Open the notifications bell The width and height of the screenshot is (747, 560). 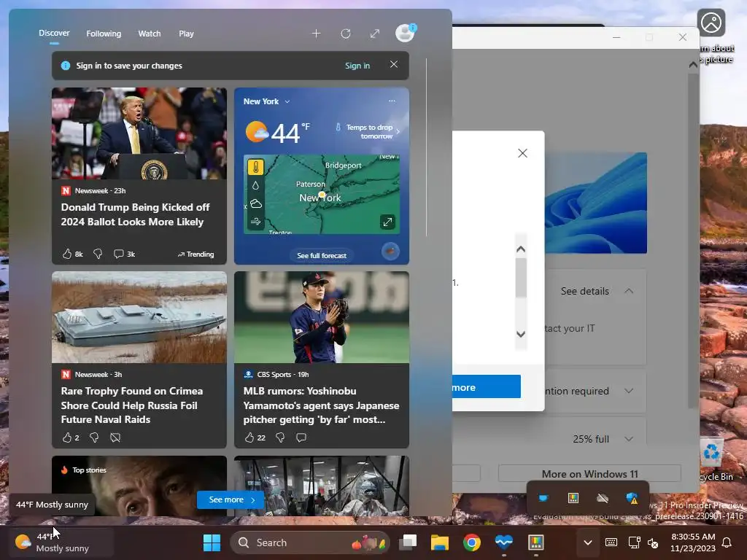coord(727,542)
